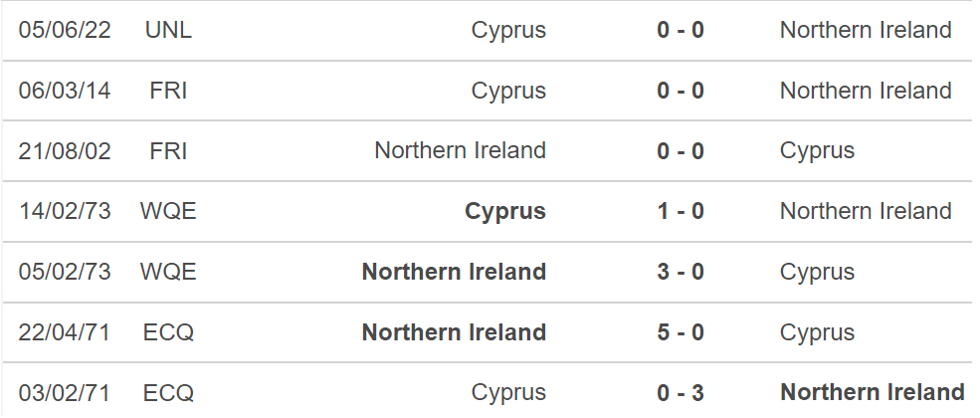Select bold Northern Ireland on 05/02/73
This screenshot has height=418, width=980.
(454, 272)
